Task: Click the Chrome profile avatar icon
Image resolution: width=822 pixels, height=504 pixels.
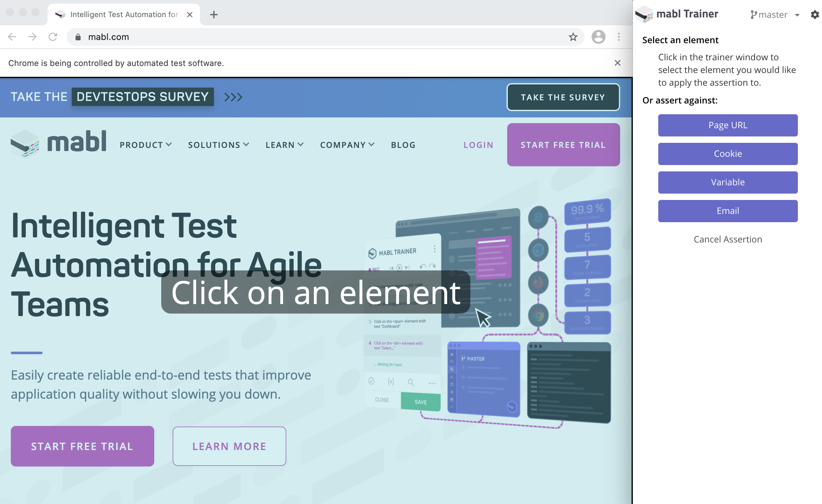Action: point(598,37)
